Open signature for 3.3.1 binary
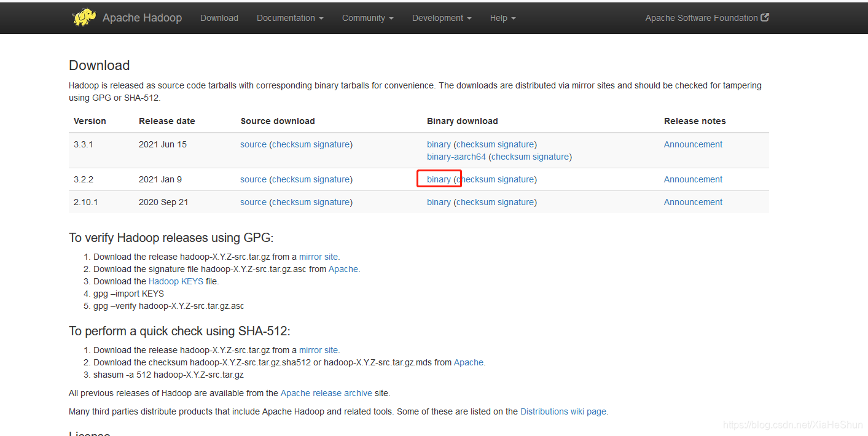The image size is (868, 436). [x=515, y=144]
